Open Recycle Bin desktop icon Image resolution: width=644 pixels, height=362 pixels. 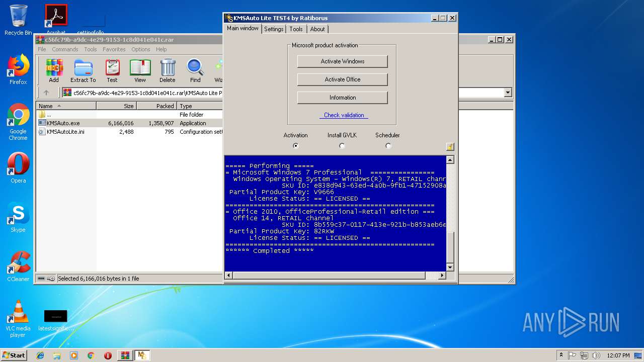(18, 20)
